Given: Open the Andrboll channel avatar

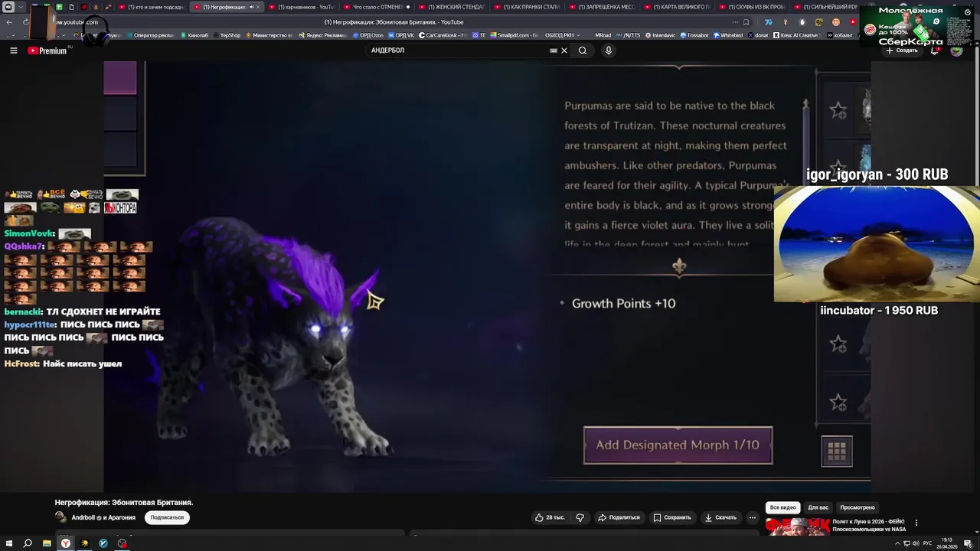Looking at the screenshot, I should (60, 517).
